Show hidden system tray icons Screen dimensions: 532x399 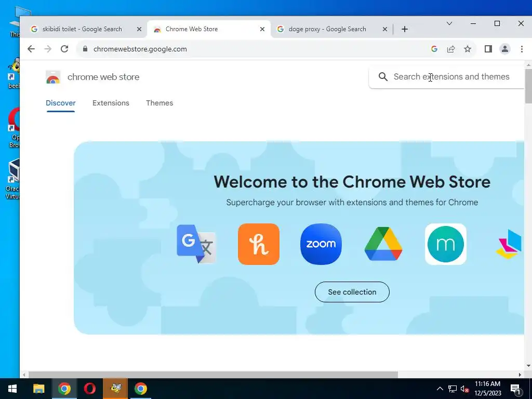[x=440, y=389]
